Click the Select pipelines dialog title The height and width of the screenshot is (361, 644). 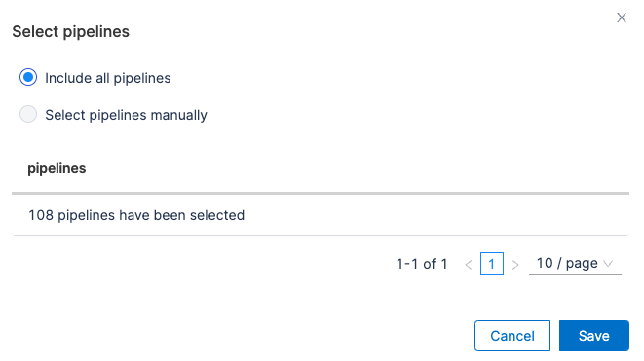[x=71, y=31]
